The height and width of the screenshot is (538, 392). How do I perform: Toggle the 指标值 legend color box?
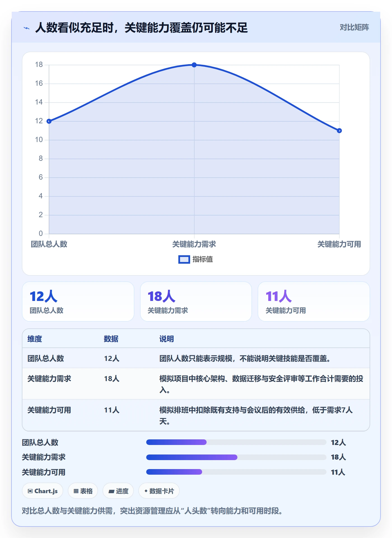click(x=184, y=259)
